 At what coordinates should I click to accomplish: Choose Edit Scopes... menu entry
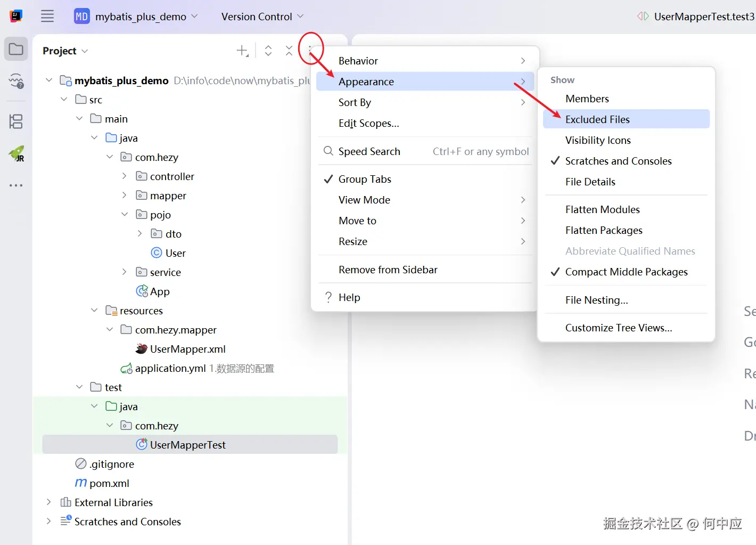pos(424,123)
